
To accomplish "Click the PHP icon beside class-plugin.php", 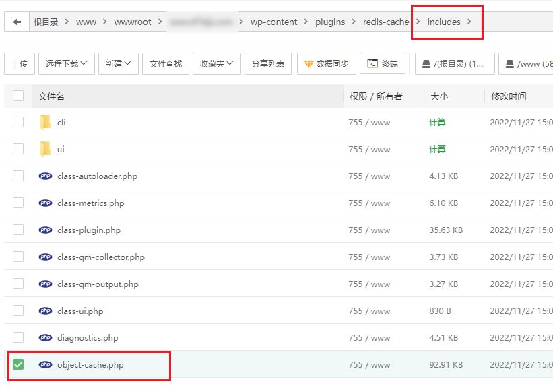I will (x=45, y=230).
